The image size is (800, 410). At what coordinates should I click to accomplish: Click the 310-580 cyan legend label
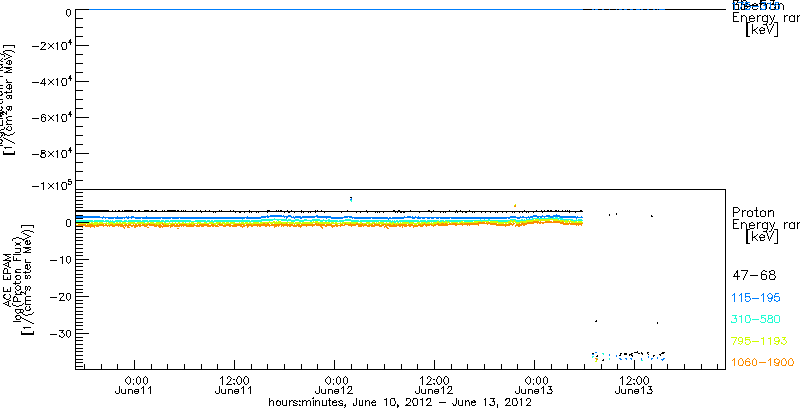[x=756, y=320]
